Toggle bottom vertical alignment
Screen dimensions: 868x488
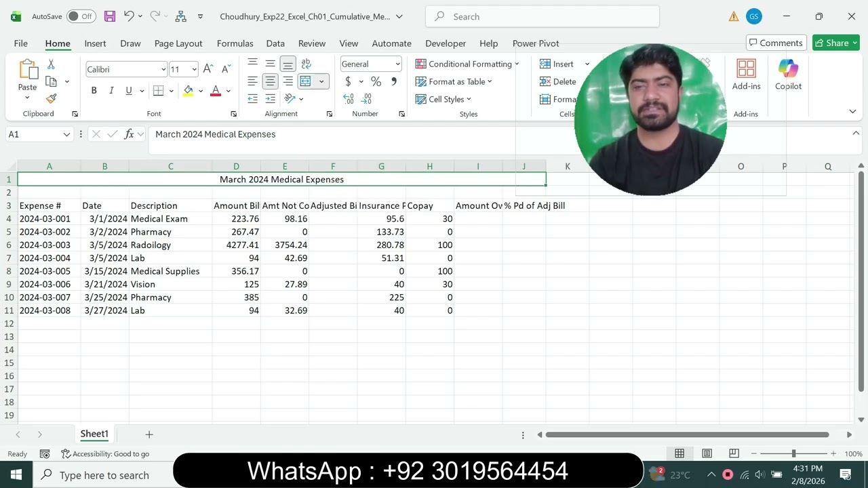288,64
